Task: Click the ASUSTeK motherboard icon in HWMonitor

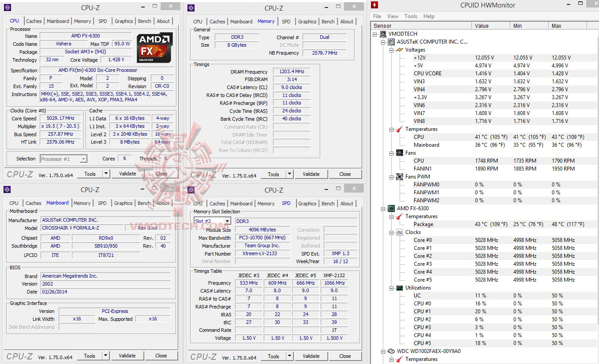Action: (391, 42)
